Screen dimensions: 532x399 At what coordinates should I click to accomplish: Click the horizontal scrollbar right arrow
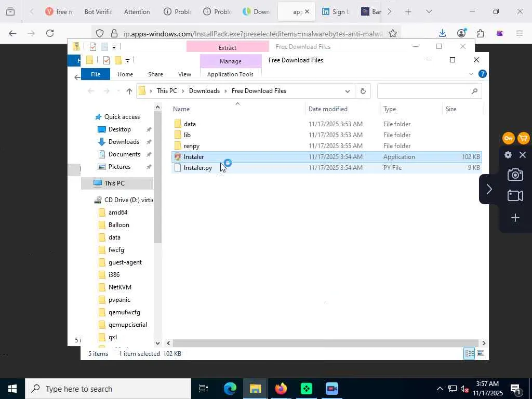[484, 343]
